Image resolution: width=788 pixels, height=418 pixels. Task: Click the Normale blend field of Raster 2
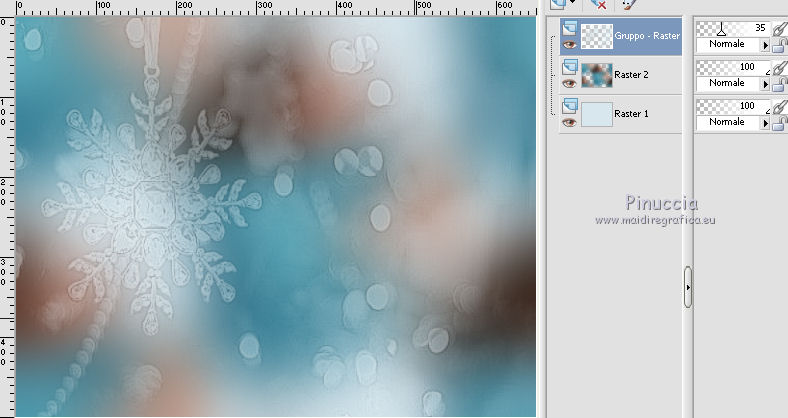click(x=728, y=83)
